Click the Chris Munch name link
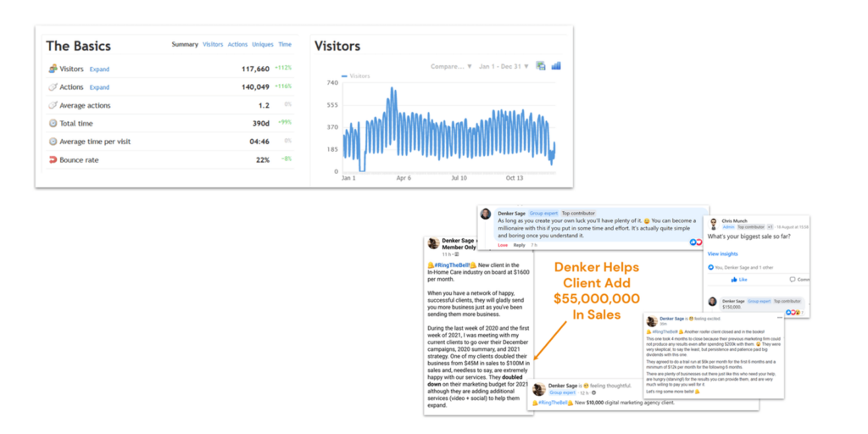The image size is (868, 434). click(x=735, y=221)
